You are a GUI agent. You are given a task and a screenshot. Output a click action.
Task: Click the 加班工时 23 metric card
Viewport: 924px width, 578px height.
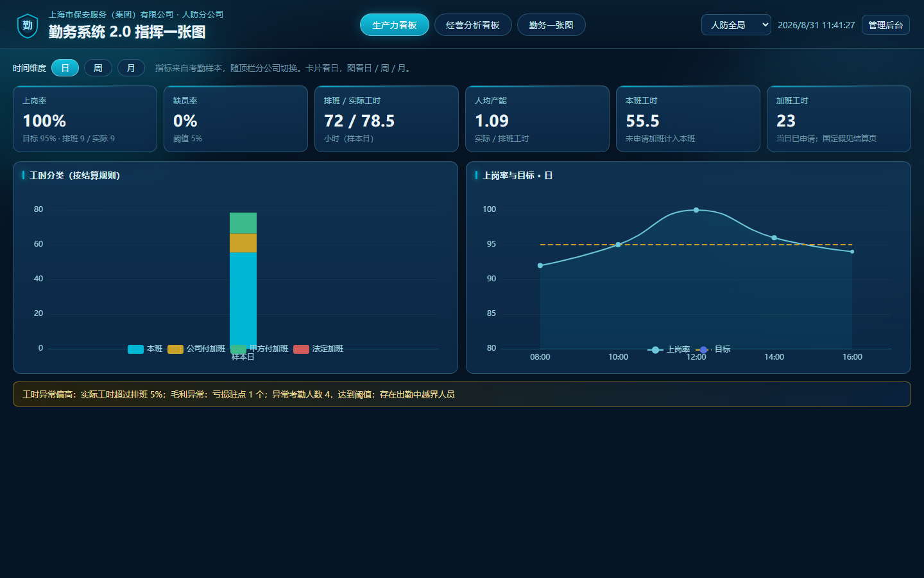(839, 119)
